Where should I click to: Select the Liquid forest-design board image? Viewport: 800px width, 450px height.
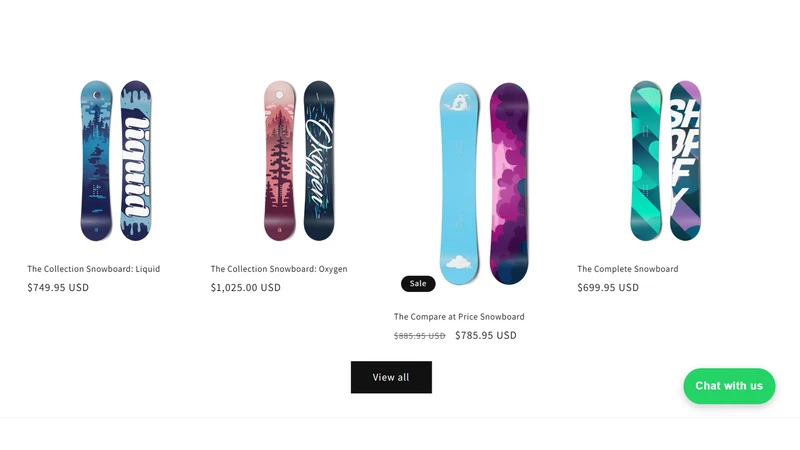click(x=96, y=160)
